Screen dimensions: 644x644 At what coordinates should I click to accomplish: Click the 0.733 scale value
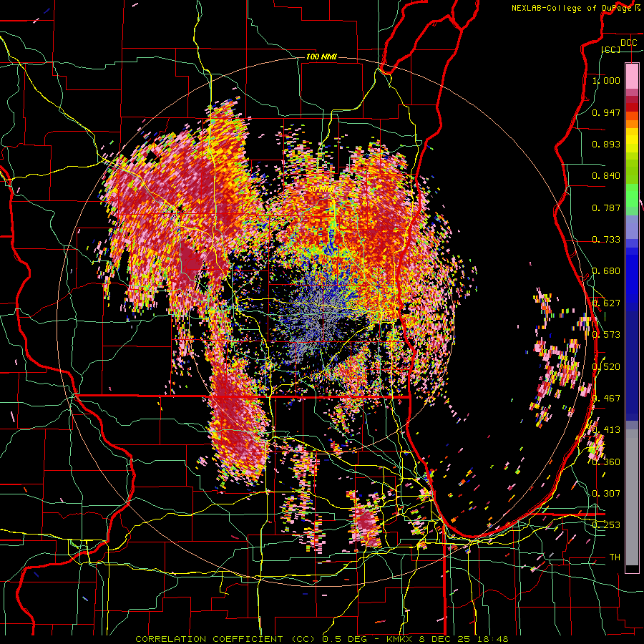click(x=606, y=240)
